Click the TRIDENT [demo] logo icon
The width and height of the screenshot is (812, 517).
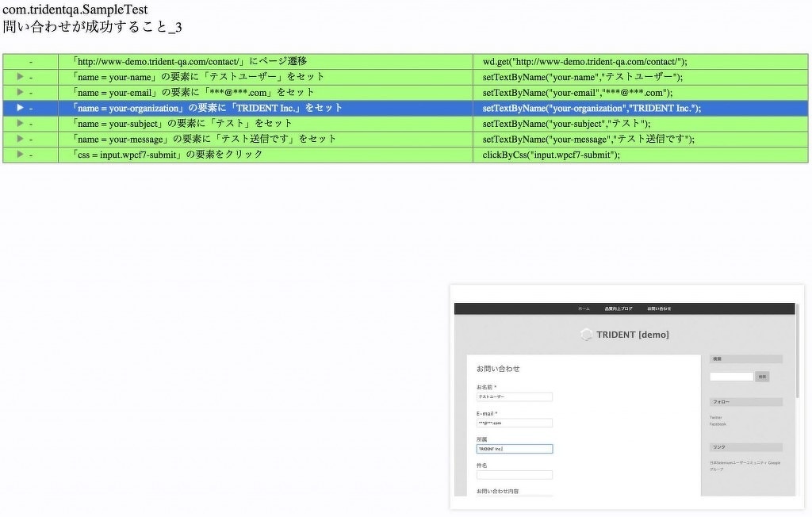coord(586,335)
